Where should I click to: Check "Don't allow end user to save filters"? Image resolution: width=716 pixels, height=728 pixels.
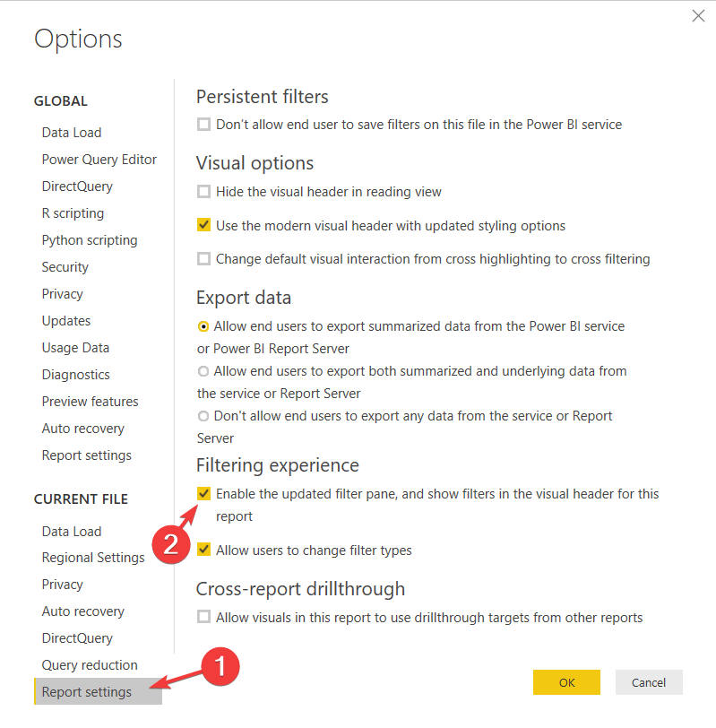203,125
